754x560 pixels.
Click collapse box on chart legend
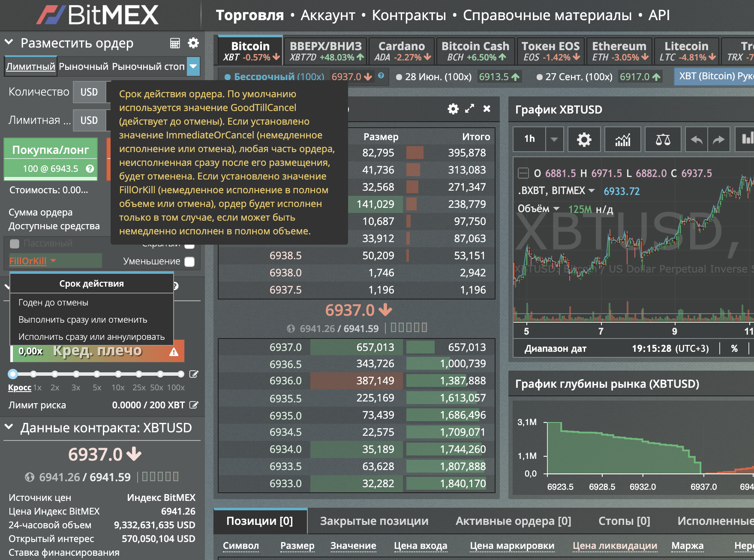pyautogui.click(x=523, y=173)
